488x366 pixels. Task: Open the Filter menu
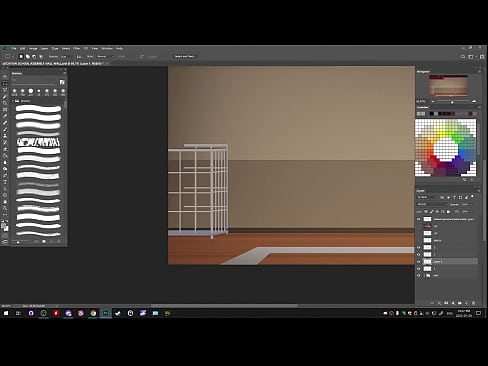[76, 48]
